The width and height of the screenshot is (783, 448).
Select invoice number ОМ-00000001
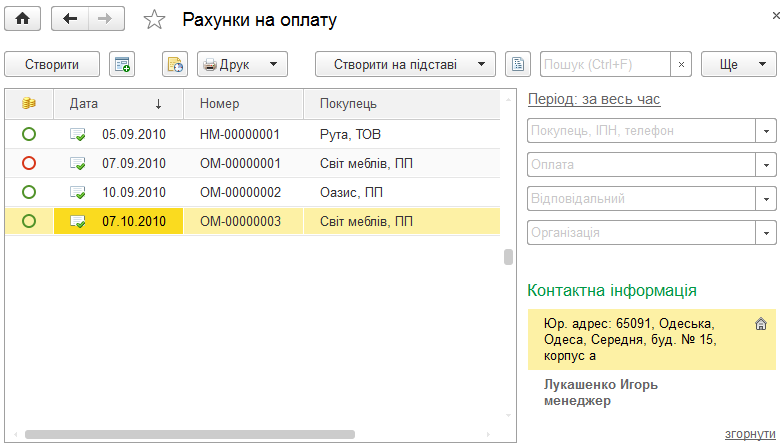coord(240,163)
